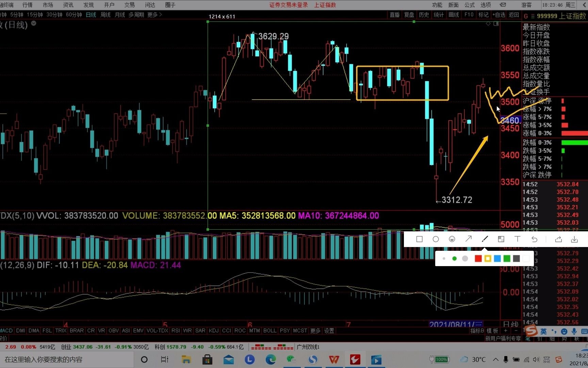
Task: Open the 资讯 menu
Action: tap(68, 5)
